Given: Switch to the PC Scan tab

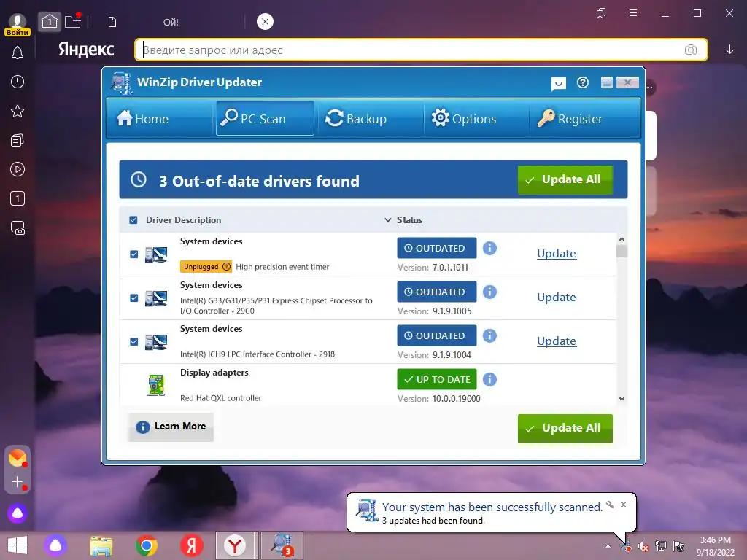Looking at the screenshot, I should pyautogui.click(x=265, y=118).
